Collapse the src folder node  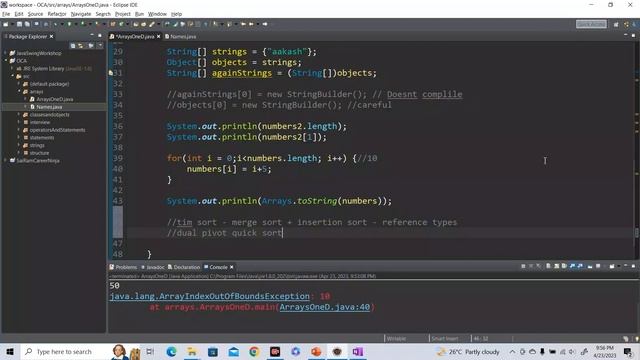pyautogui.click(x=13, y=76)
